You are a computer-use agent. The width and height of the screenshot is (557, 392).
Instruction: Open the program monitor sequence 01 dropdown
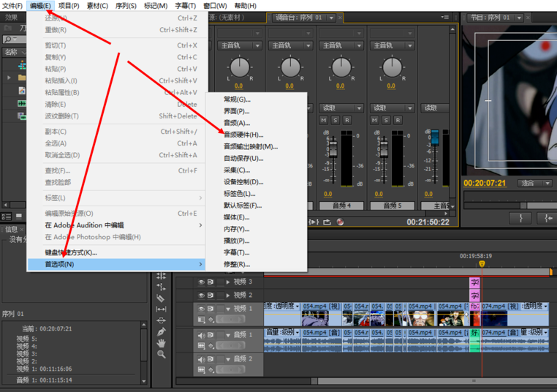click(519, 18)
